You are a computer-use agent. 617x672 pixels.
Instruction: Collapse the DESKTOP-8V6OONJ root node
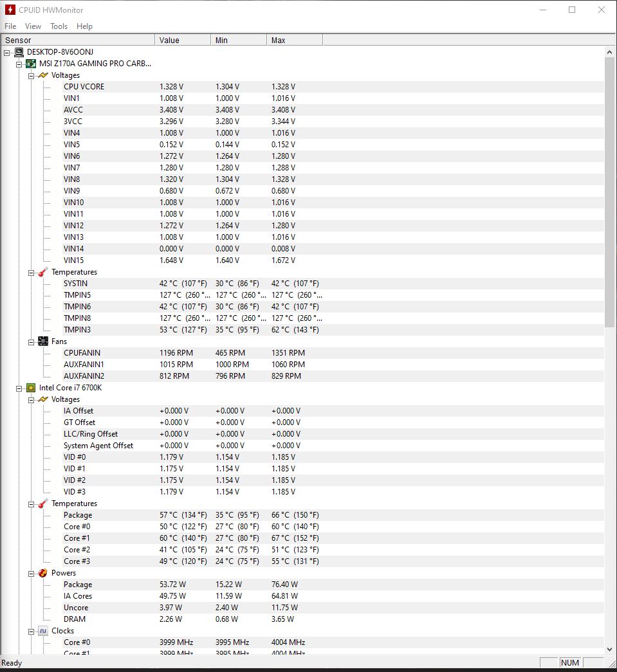point(7,53)
